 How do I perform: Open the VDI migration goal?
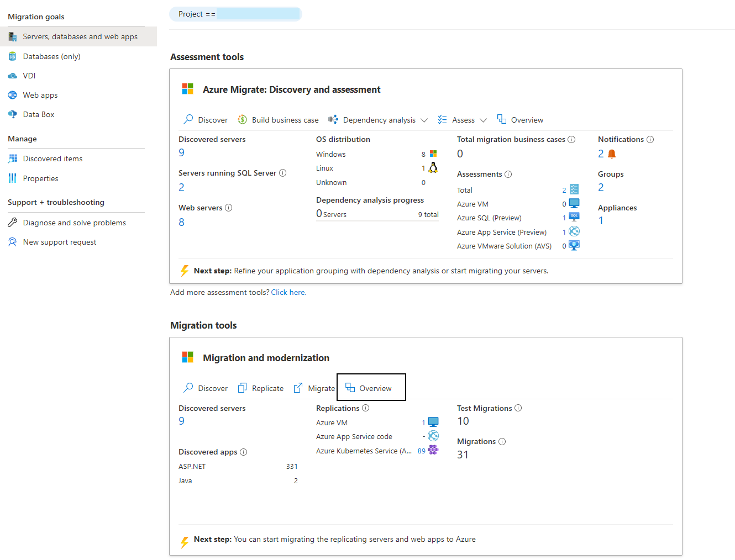pyautogui.click(x=29, y=76)
